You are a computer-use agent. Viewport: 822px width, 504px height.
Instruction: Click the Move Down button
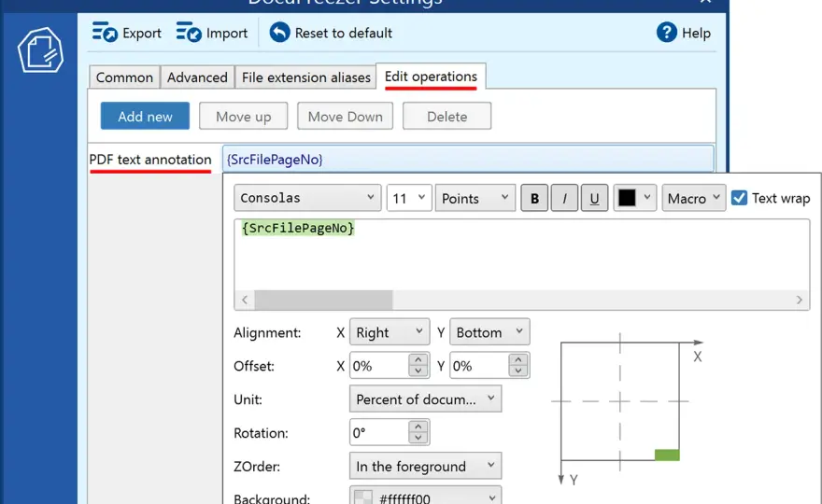pos(345,116)
